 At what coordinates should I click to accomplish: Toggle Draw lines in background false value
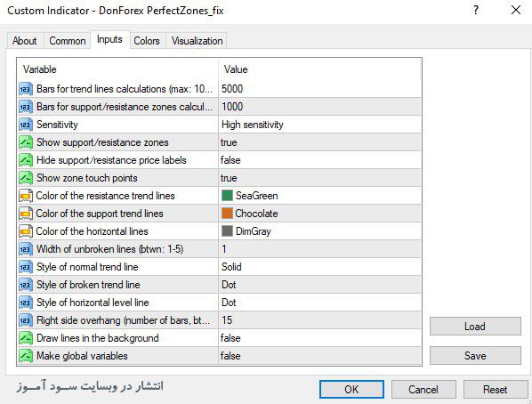tap(319, 338)
